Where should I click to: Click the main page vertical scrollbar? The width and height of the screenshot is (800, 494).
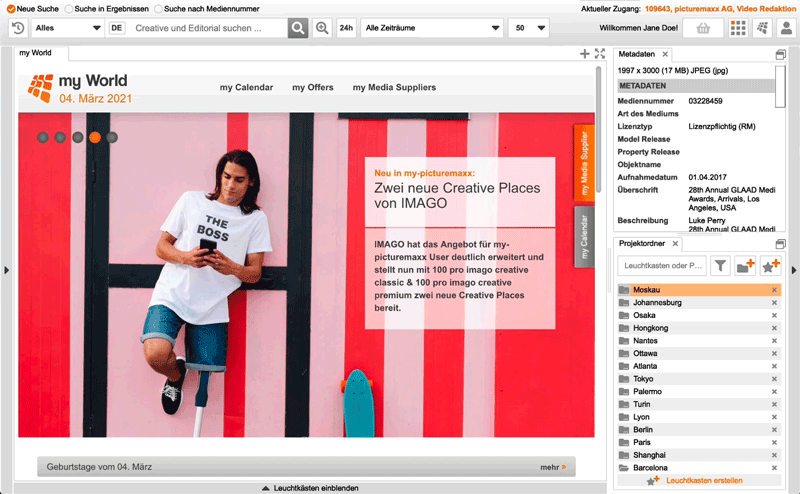[598, 128]
